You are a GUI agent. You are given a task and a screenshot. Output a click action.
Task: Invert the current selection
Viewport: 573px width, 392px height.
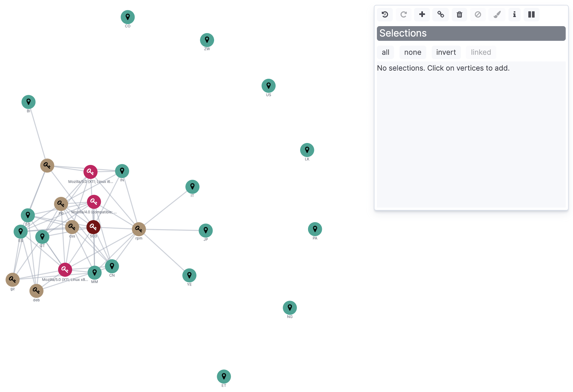pyautogui.click(x=446, y=52)
